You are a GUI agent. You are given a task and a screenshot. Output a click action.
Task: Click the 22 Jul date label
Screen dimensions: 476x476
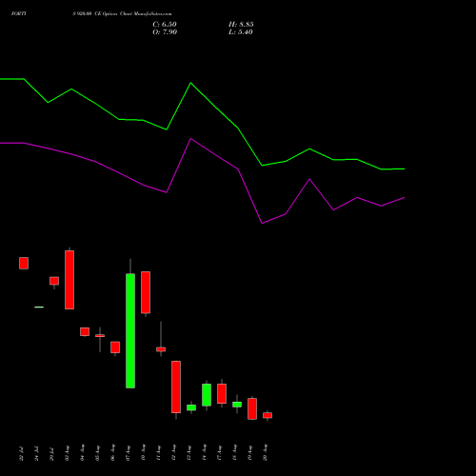click(x=21, y=453)
